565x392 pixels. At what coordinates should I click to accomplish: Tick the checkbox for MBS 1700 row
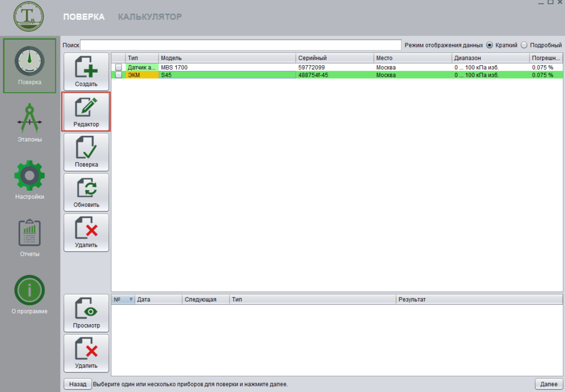click(x=119, y=67)
